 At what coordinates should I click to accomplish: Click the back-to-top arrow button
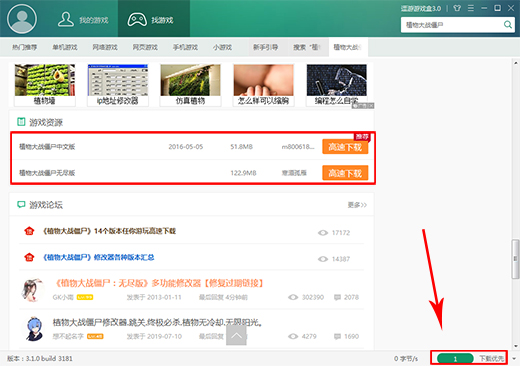pyautogui.click(x=236, y=335)
